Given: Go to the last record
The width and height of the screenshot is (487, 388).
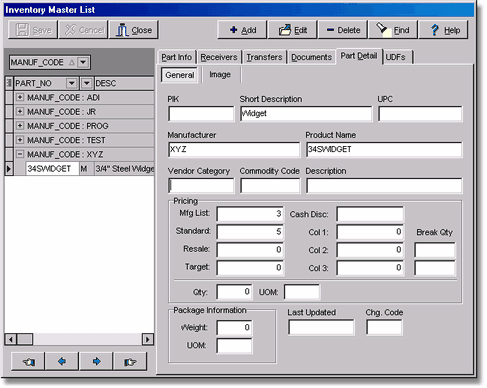Looking at the screenshot, I should click(130, 361).
